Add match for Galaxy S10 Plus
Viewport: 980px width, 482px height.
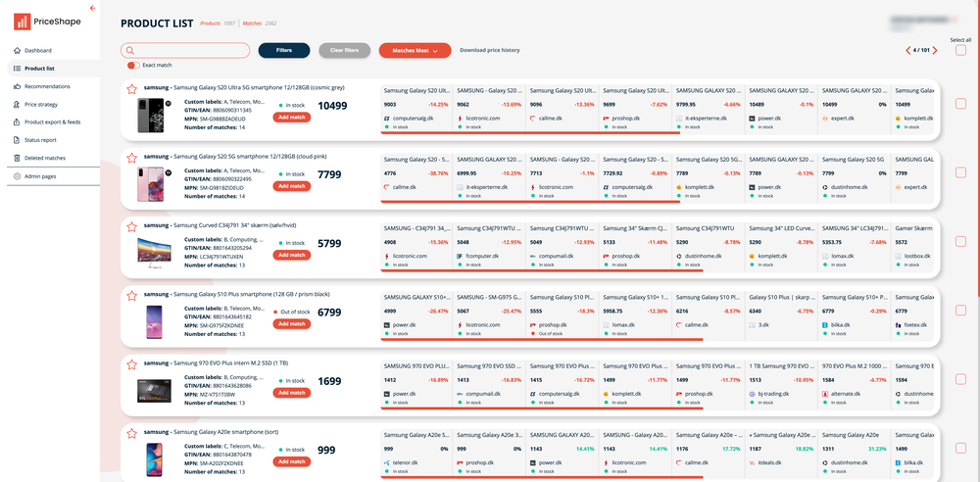click(x=292, y=324)
